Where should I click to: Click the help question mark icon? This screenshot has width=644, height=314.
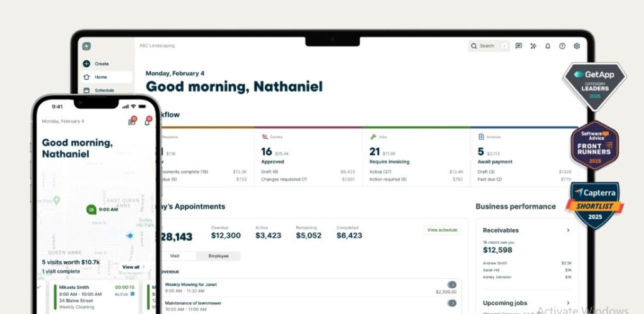pos(562,46)
